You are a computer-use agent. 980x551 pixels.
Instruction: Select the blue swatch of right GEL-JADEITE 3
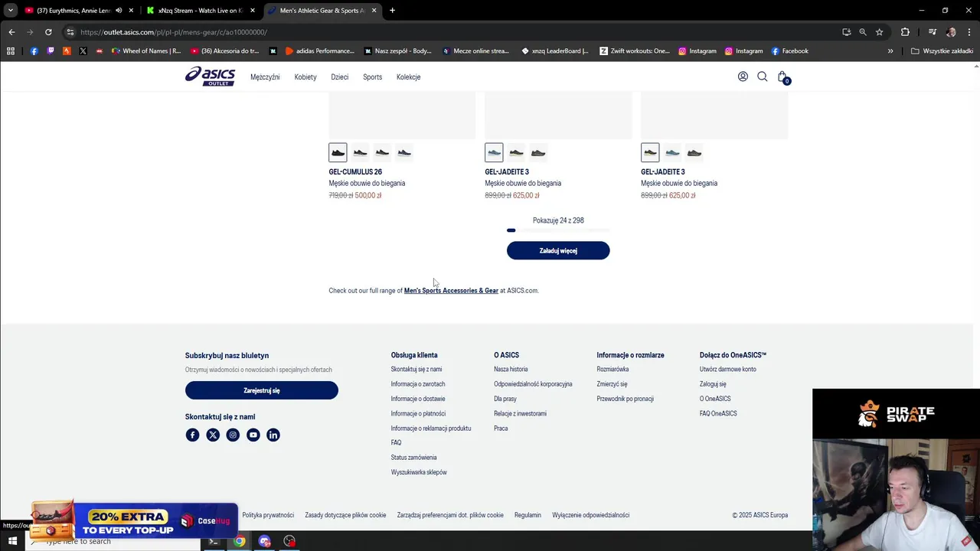pos(672,152)
